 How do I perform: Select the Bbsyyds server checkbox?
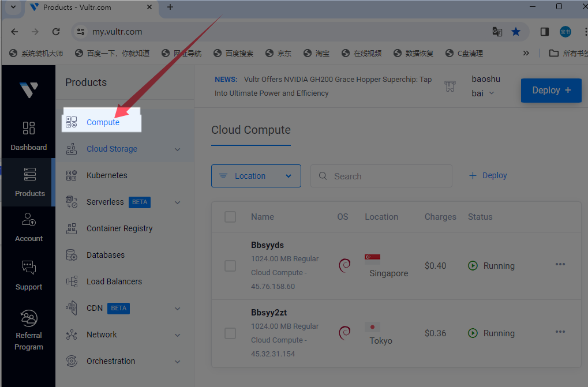point(230,266)
